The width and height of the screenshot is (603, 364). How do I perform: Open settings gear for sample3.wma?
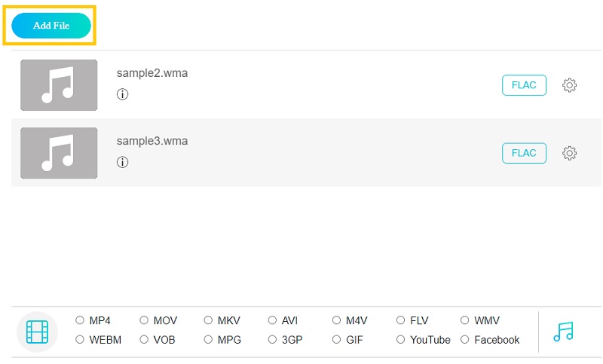[570, 153]
